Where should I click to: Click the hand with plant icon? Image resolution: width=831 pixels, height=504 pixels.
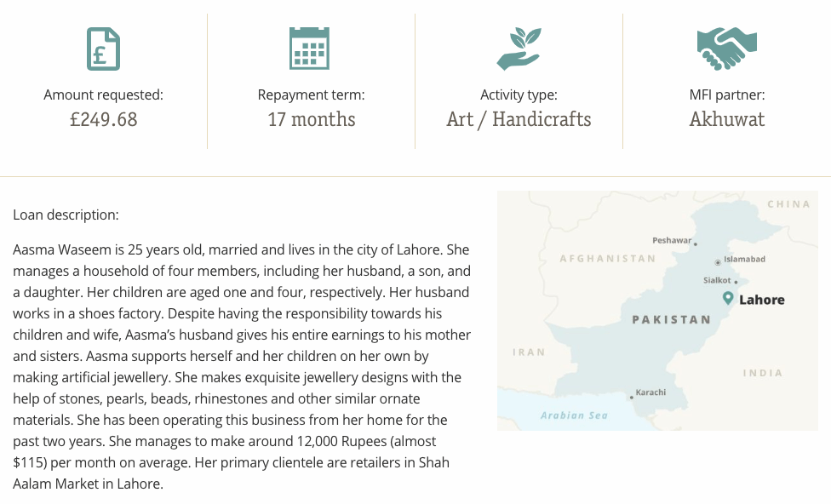click(x=519, y=49)
